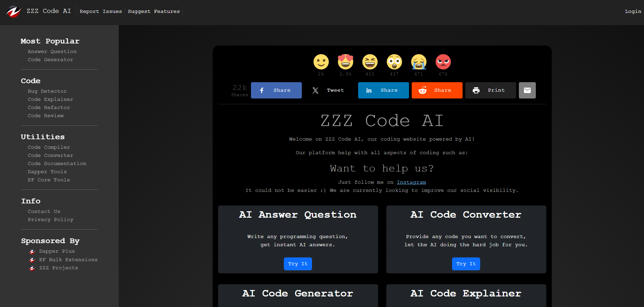Viewport: 644px width, 307px height.
Task: Share the page on Reddit
Action: [x=437, y=90]
